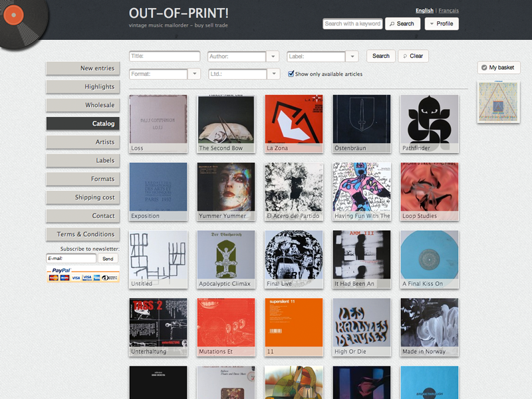The image size is (532, 399).
Task: Open the Pathfinder album cover
Action: [430, 124]
